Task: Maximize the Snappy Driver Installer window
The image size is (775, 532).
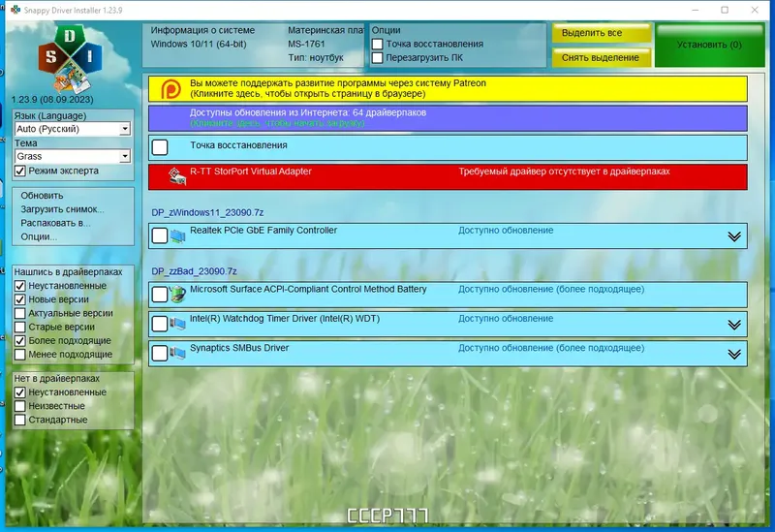Action: click(x=725, y=10)
